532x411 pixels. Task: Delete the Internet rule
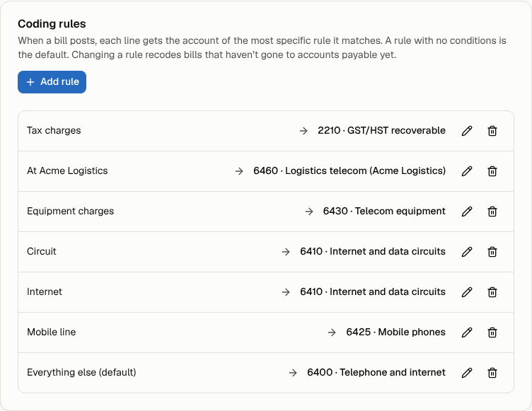pos(492,292)
